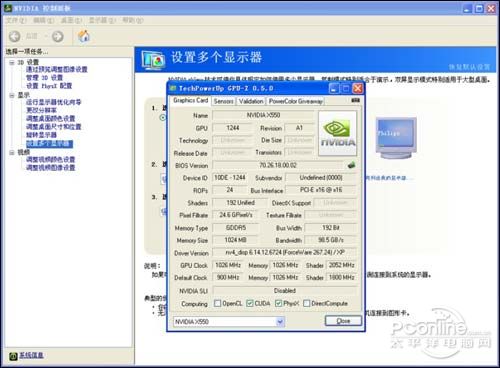Open the Home page house icon

[84, 36]
